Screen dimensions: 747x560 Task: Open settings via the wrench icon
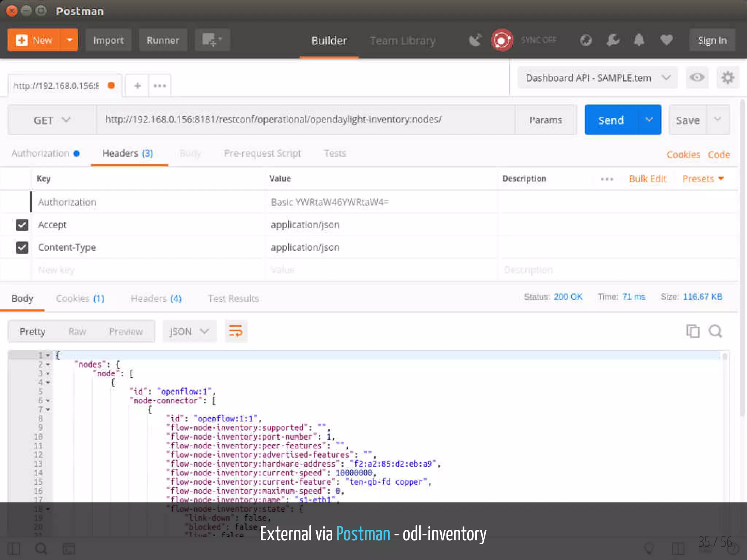coord(613,40)
